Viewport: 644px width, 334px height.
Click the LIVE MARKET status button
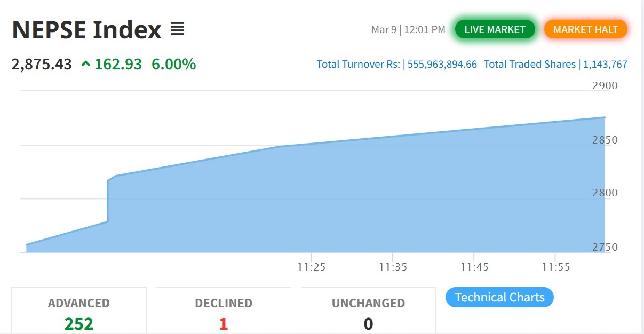[x=495, y=29]
